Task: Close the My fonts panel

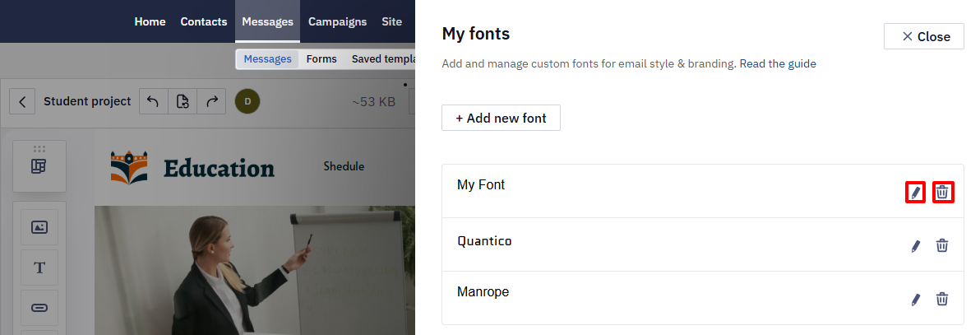Action: 924,36
